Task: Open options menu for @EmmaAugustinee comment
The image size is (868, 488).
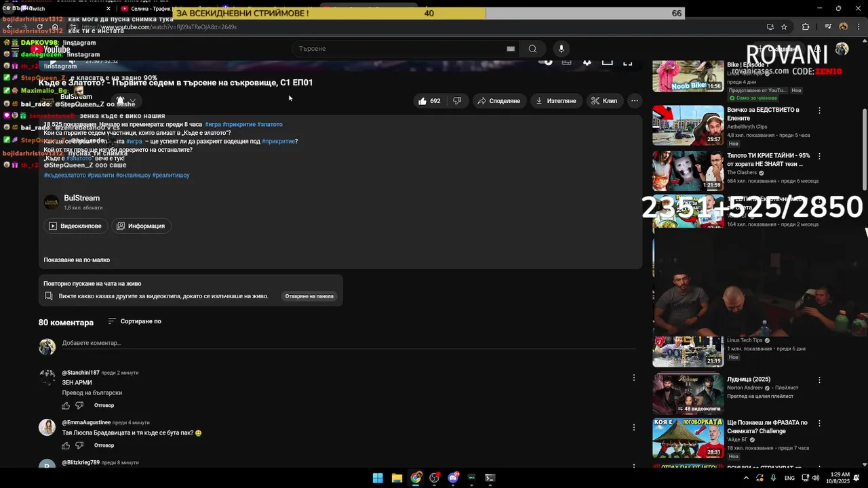Action: point(634,428)
